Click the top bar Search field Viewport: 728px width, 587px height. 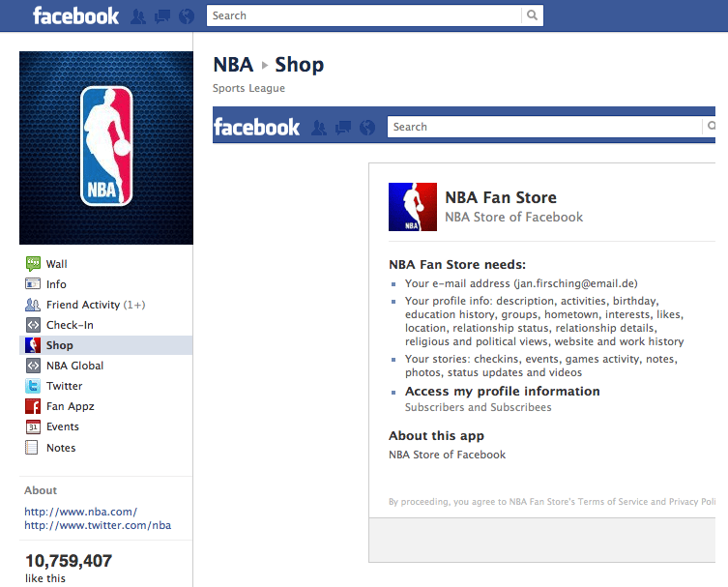364,15
